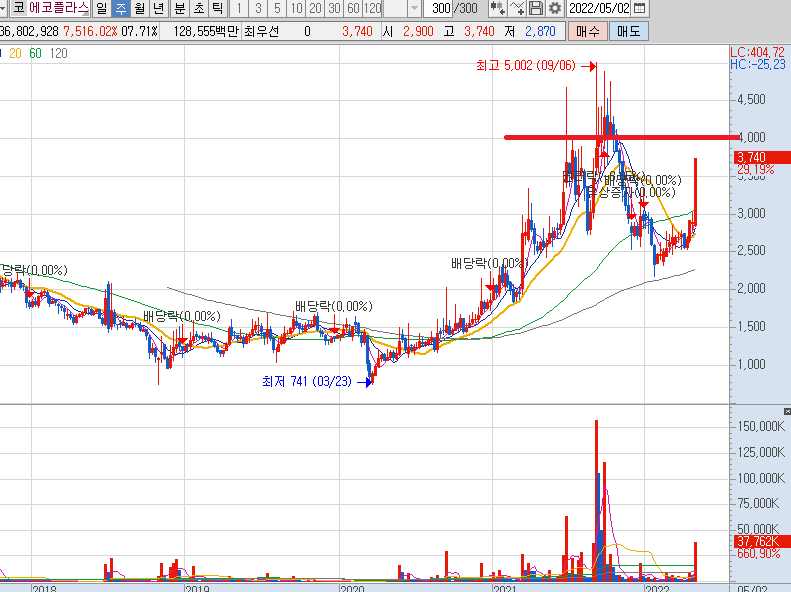Choose the 120 interval button

pos(373,8)
